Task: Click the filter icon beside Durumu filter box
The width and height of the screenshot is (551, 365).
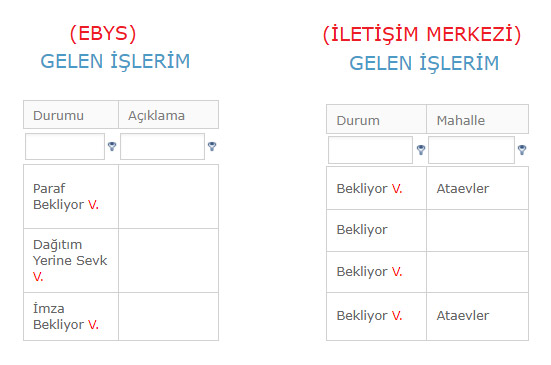Action: [112, 146]
